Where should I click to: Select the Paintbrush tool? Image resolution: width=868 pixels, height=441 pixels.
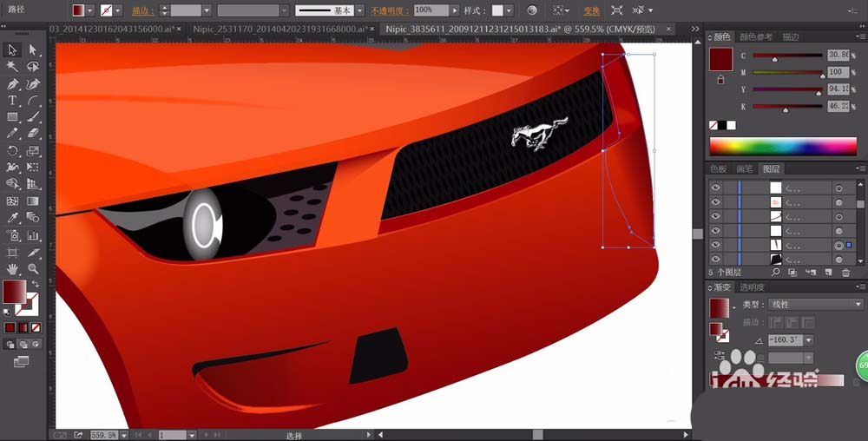tap(33, 116)
